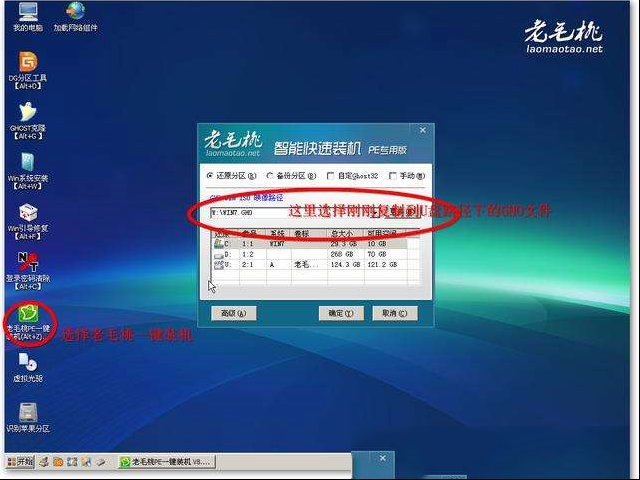The image size is (640, 480).
Task: Select the "WIN7" system cell
Action: (x=278, y=244)
